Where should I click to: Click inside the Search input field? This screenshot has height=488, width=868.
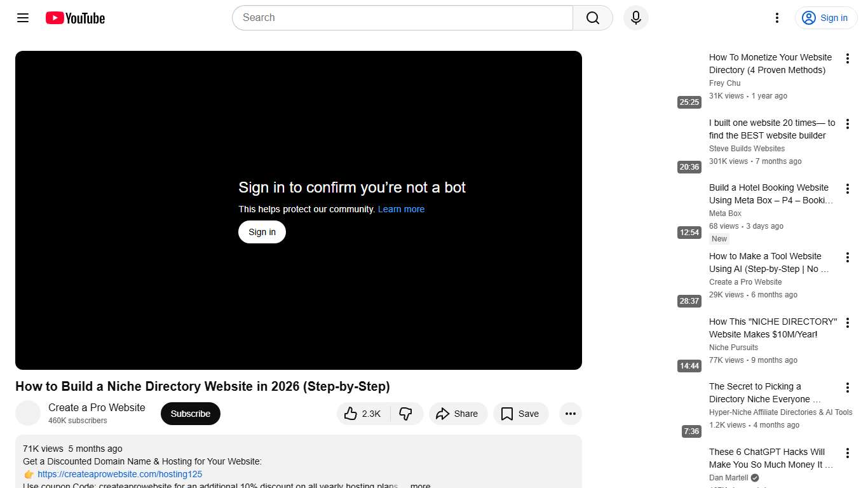coord(400,18)
